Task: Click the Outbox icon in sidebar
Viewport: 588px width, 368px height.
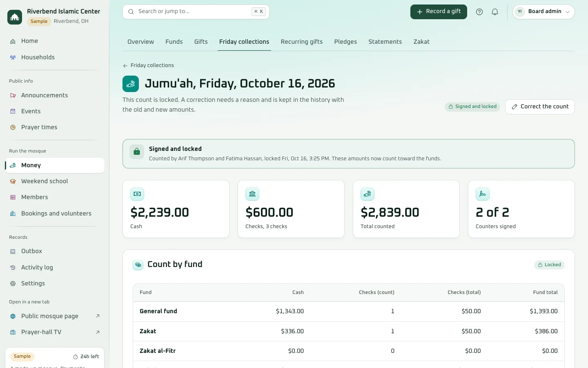Action: click(x=13, y=251)
